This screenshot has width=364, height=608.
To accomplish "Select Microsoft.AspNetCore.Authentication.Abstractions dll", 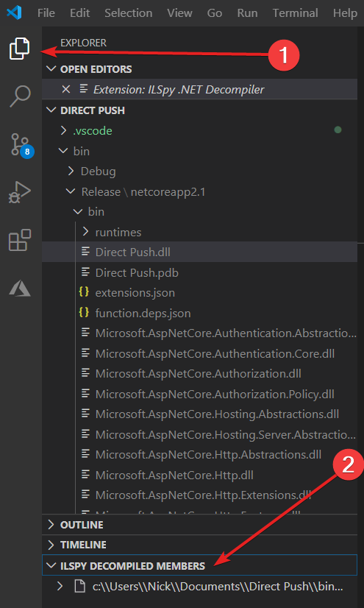I will point(199,333).
